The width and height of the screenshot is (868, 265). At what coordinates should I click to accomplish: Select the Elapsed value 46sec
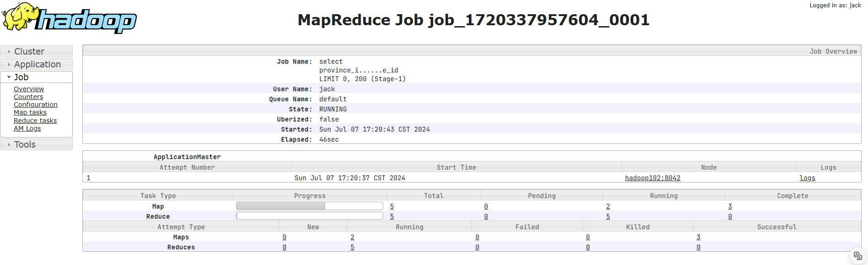[329, 139]
